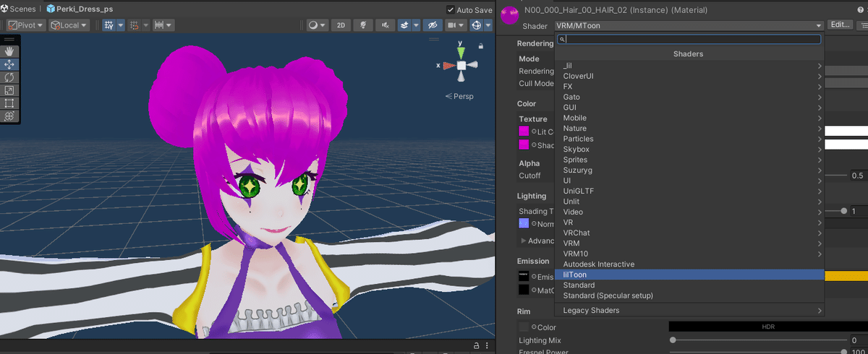This screenshot has height=354, width=868.
Task: Select the Scale tool
Action: point(9,90)
